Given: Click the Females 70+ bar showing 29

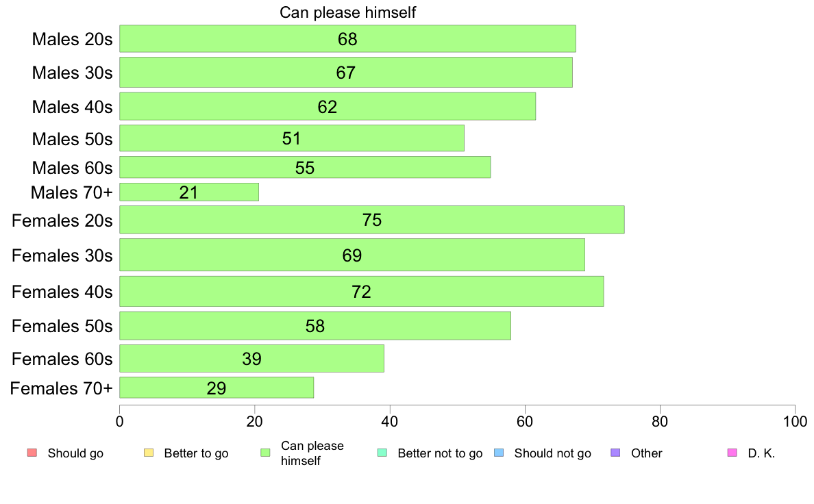Looking at the screenshot, I should (217, 388).
